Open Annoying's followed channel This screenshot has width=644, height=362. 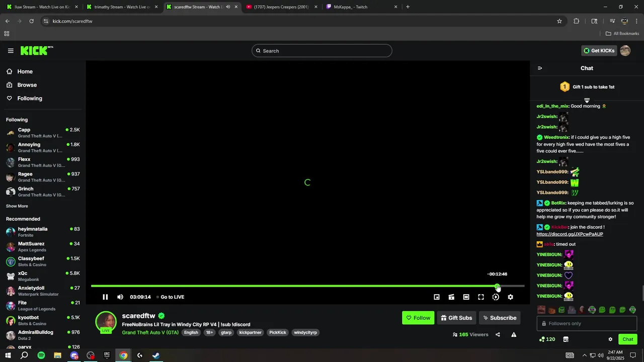pyautogui.click(x=43, y=147)
